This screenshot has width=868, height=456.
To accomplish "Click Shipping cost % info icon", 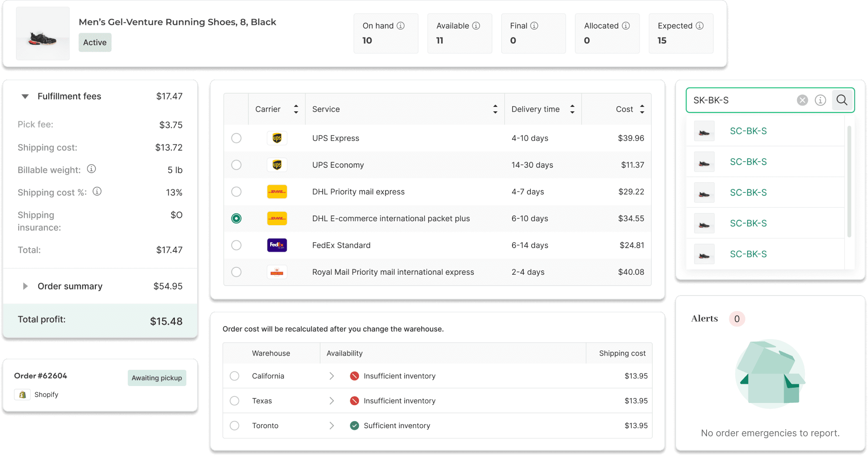I will click(97, 192).
